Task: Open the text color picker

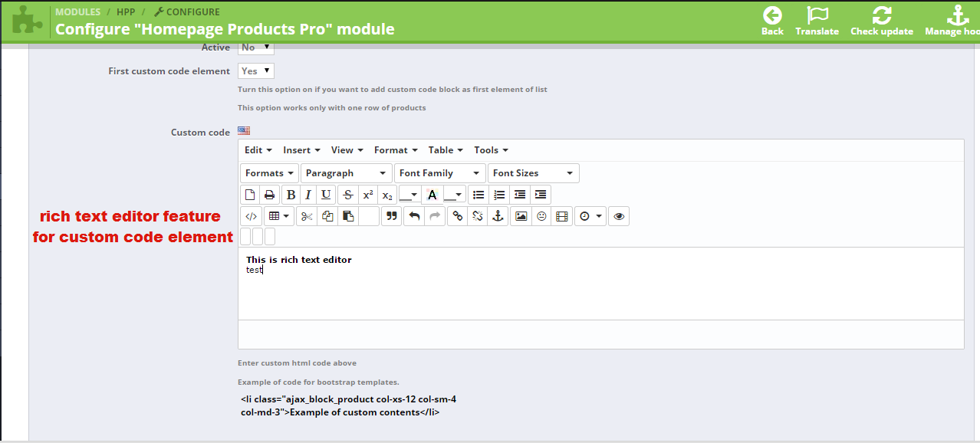Action: point(432,195)
